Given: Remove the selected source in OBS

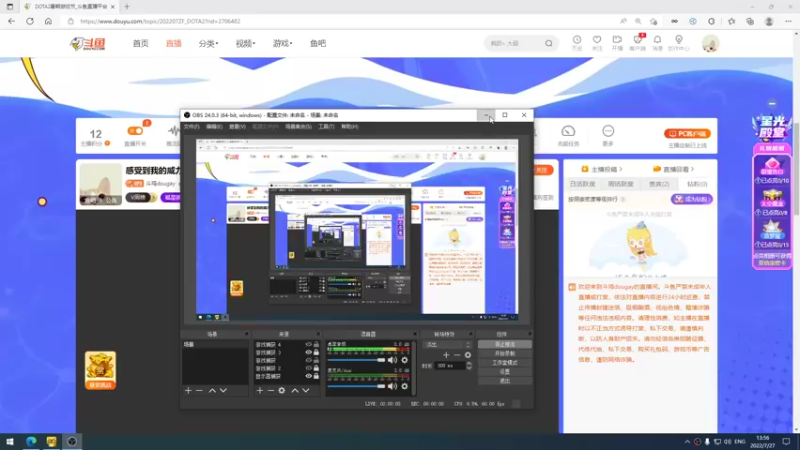Looking at the screenshot, I should tap(271, 390).
